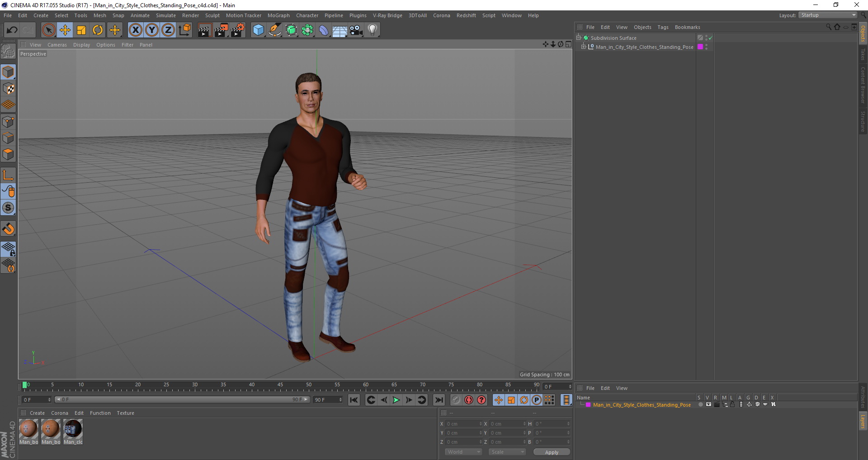The height and width of the screenshot is (460, 868).
Task: Open the Layout Startup dropdown
Action: [x=828, y=15]
